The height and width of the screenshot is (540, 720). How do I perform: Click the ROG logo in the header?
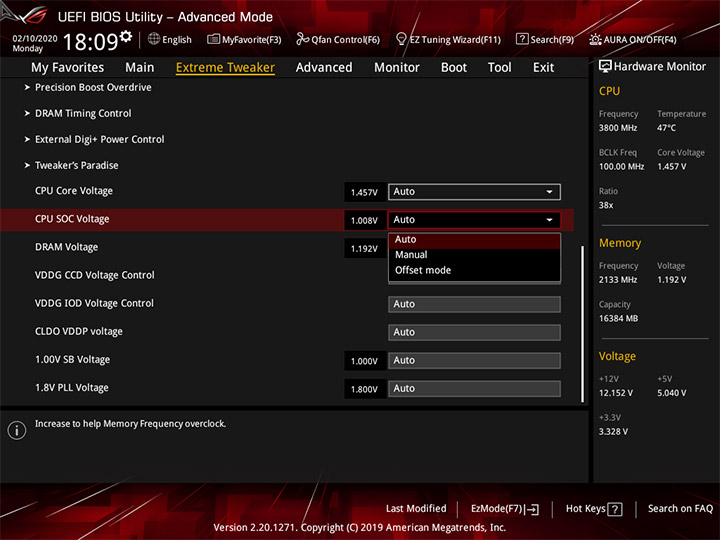click(x=30, y=15)
